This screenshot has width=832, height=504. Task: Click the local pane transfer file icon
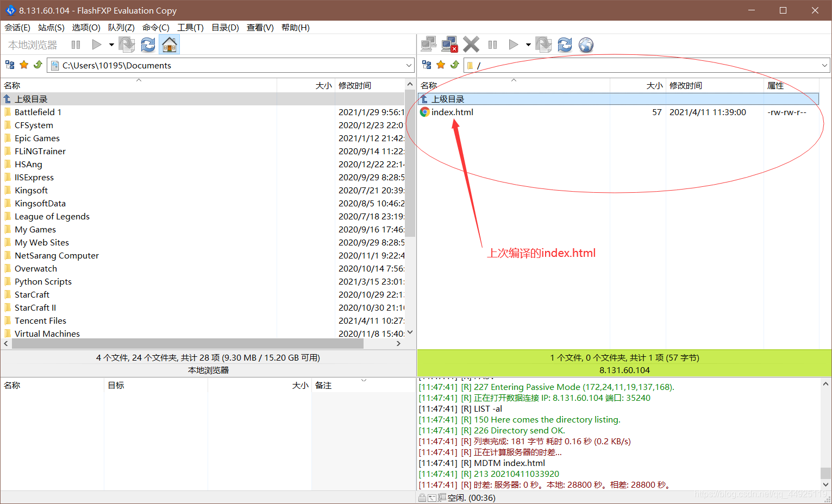click(x=127, y=45)
